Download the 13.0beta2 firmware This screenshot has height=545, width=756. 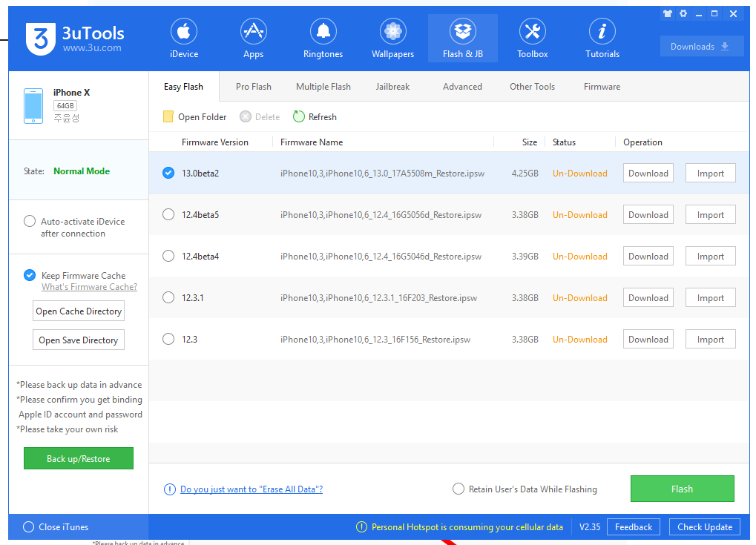pos(648,173)
